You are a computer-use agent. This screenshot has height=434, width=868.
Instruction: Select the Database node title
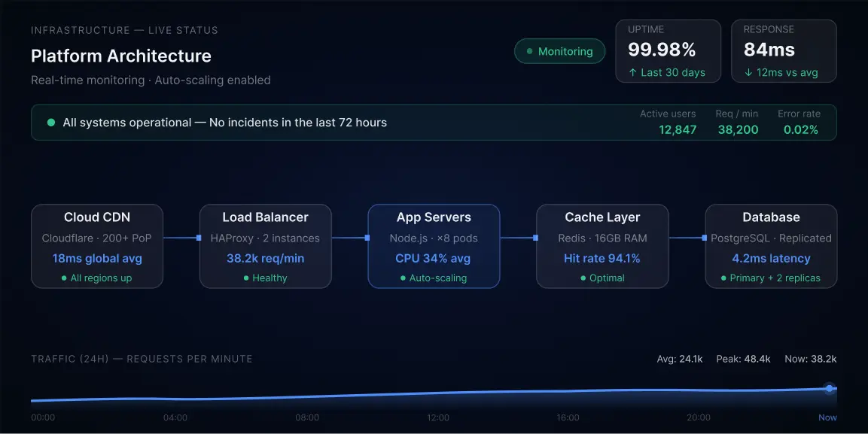pyautogui.click(x=771, y=217)
